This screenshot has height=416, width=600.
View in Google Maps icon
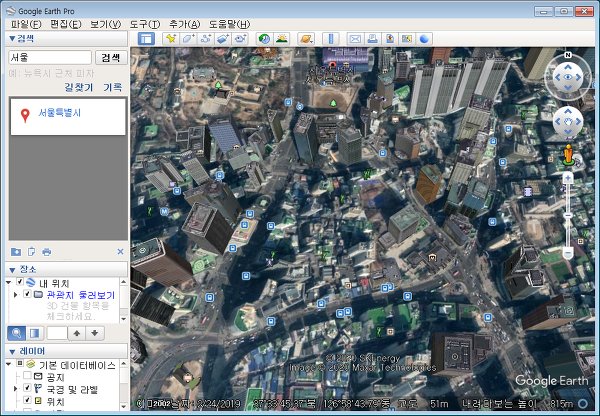pos(407,39)
